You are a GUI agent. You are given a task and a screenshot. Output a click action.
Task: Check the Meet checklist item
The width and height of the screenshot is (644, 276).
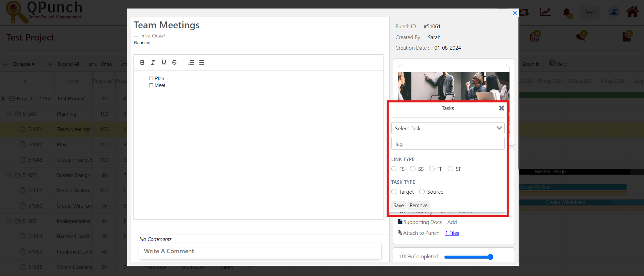coord(151,85)
